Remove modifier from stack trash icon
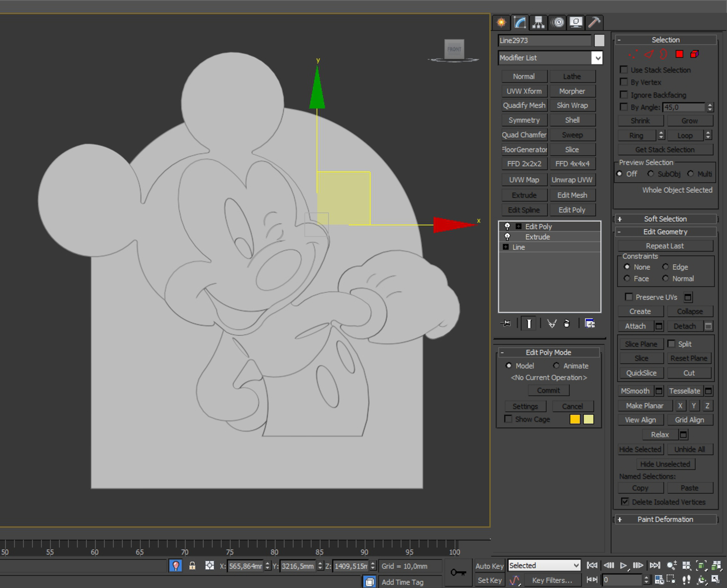Image resolution: width=727 pixels, height=588 pixels. [567, 323]
